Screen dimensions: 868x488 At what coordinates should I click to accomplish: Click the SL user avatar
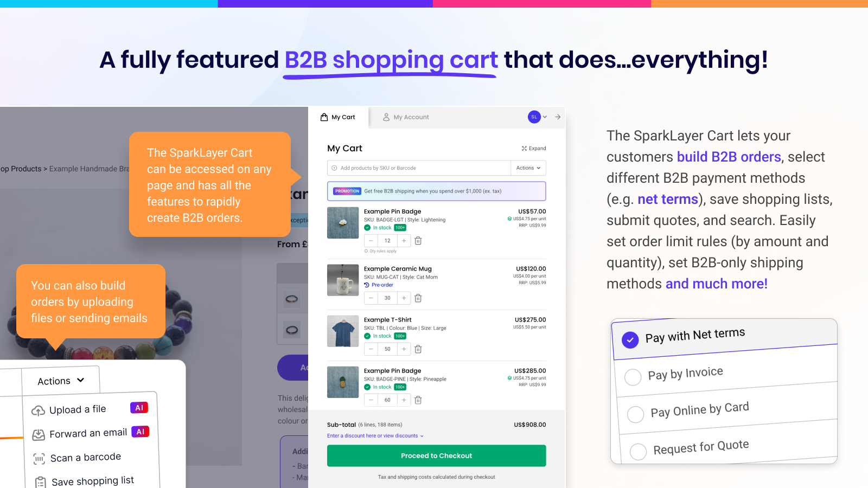[x=534, y=117]
